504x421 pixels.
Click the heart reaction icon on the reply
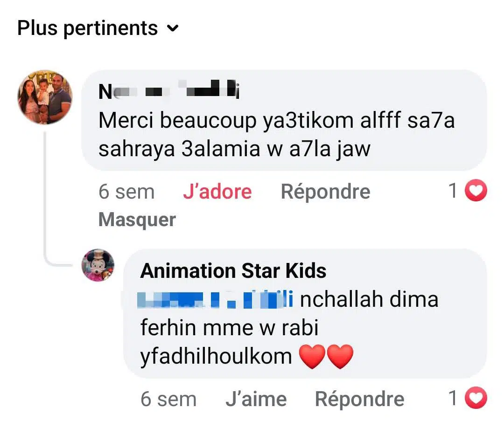[476, 399]
